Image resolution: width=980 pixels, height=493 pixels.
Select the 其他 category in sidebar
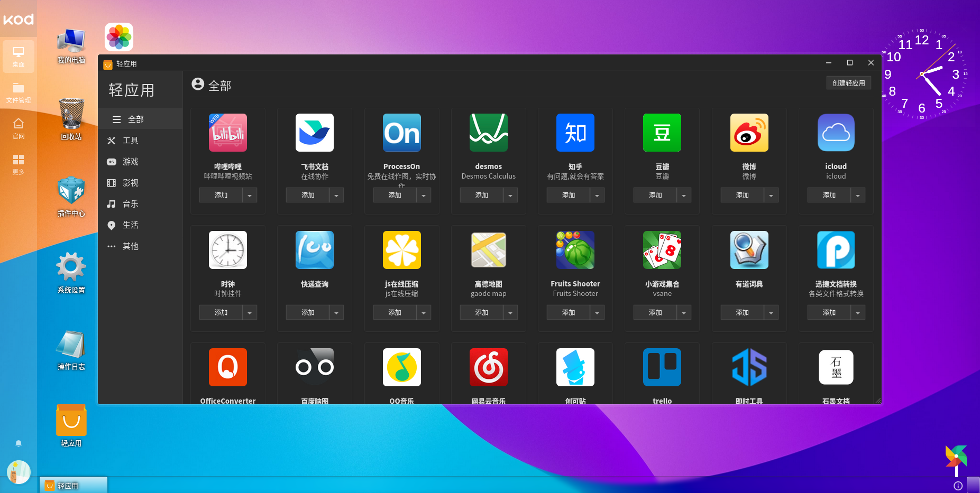141,246
